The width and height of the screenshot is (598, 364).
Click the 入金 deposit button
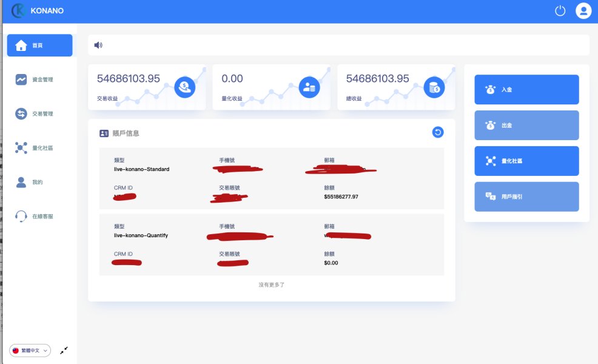[x=526, y=89]
